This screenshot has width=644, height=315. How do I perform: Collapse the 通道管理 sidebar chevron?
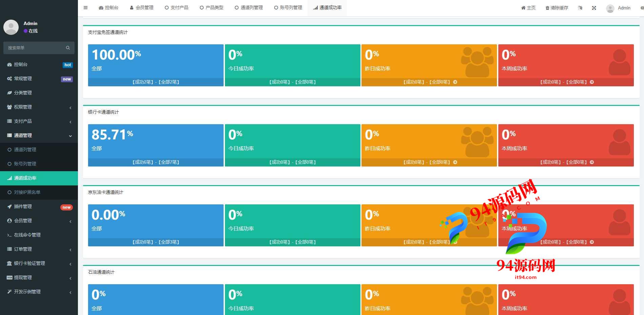pyautogui.click(x=70, y=136)
